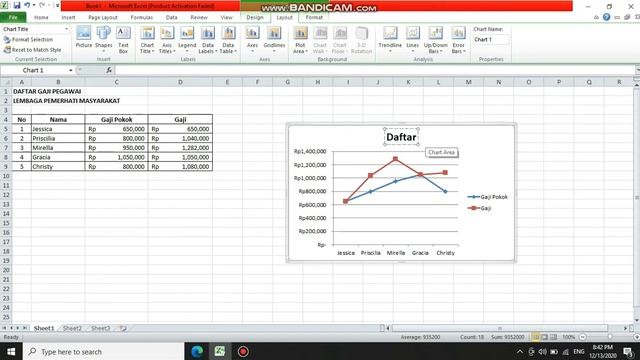Screen dimensions: 640x360
Task: Switch to the Formulas tab
Action: pos(142,18)
